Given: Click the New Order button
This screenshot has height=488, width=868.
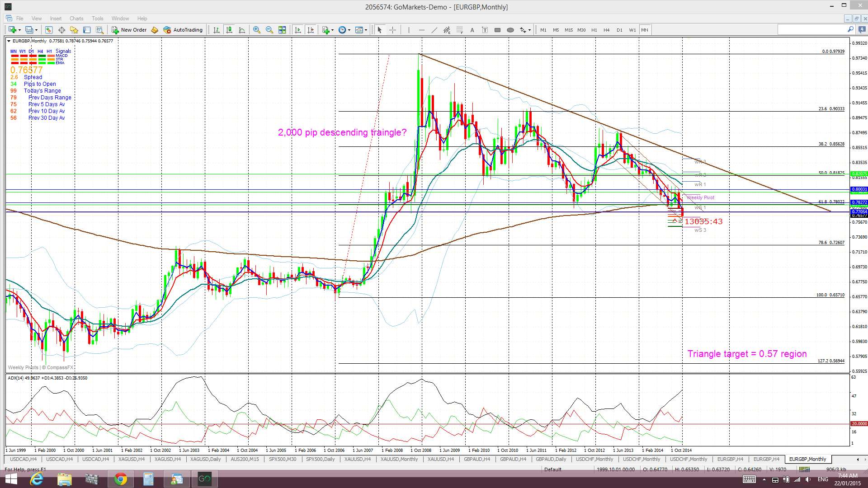Looking at the screenshot, I should point(129,30).
